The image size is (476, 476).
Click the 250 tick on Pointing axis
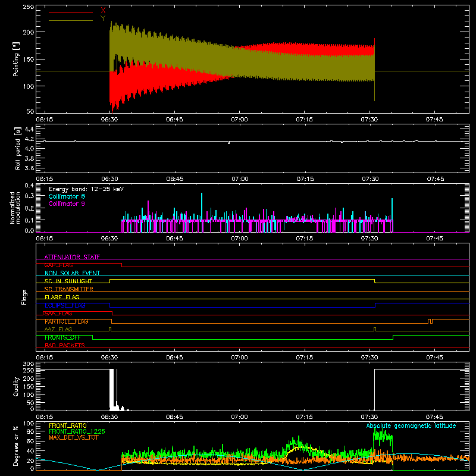coord(28,7)
